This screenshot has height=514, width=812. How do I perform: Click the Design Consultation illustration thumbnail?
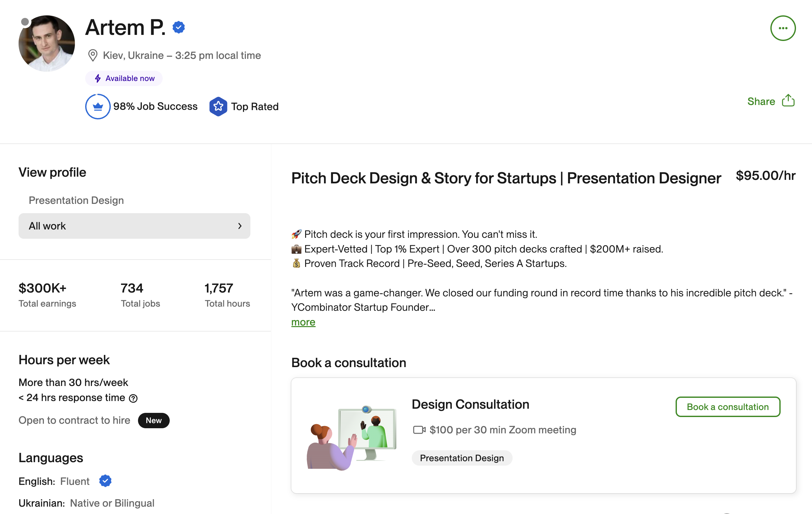click(x=351, y=437)
